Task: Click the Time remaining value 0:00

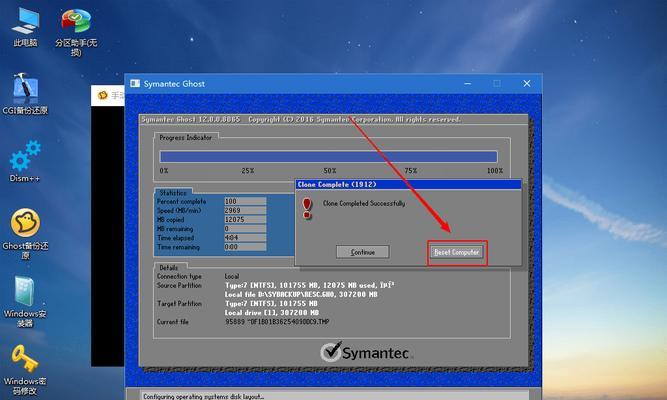Action: (245, 247)
